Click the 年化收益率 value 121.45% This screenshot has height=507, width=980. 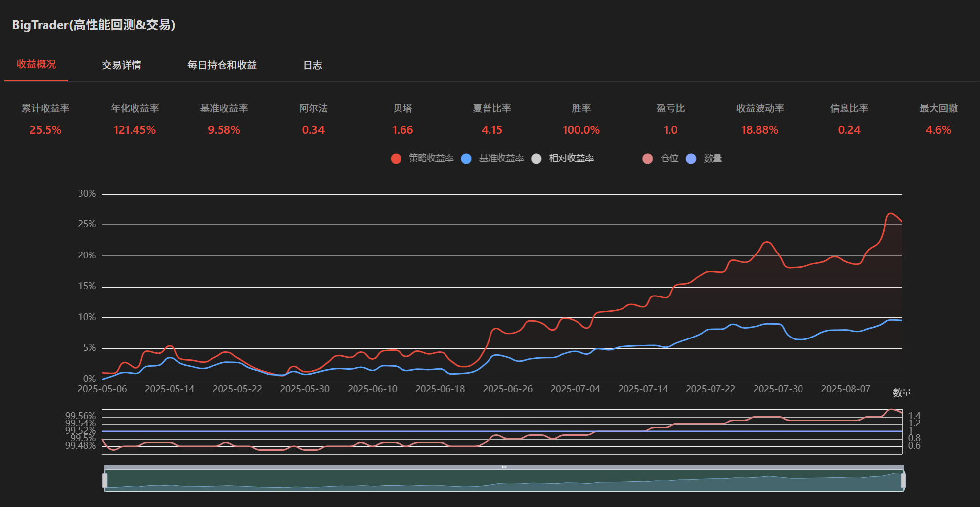[134, 130]
